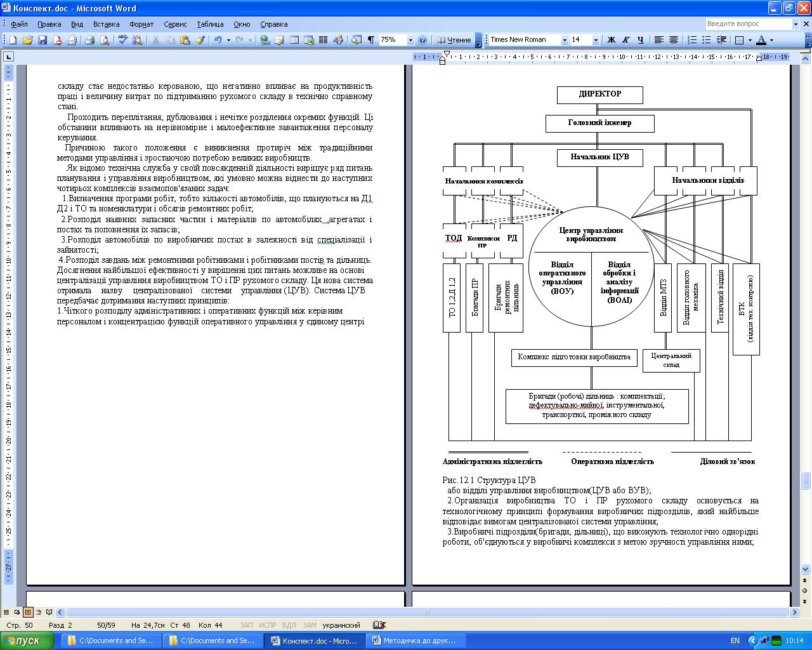The height and width of the screenshot is (650, 812).
Task: Open the Columns layout button
Action: (324, 40)
